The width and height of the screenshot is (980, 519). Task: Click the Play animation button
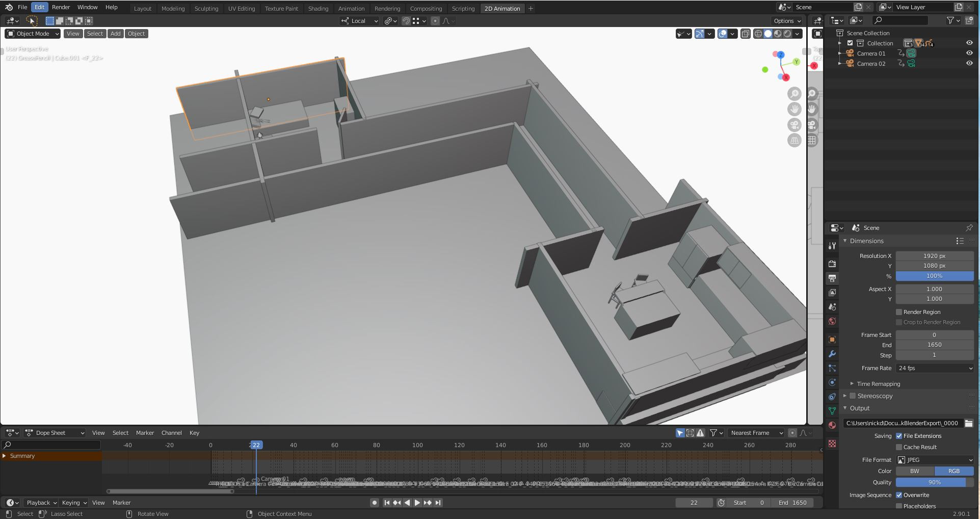[417, 503]
